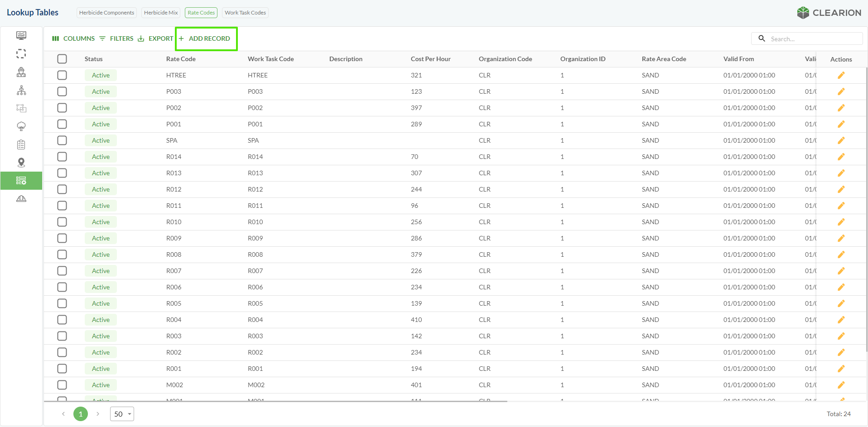The height and width of the screenshot is (427, 868).
Task: Open the Columns chooser
Action: click(x=73, y=38)
